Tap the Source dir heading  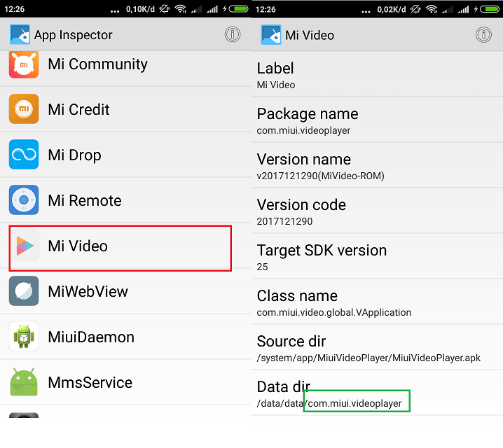(x=291, y=342)
